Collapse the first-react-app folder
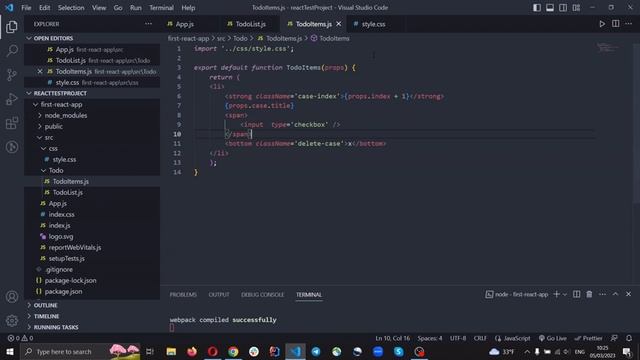The width and height of the screenshot is (640, 360). 92,104
